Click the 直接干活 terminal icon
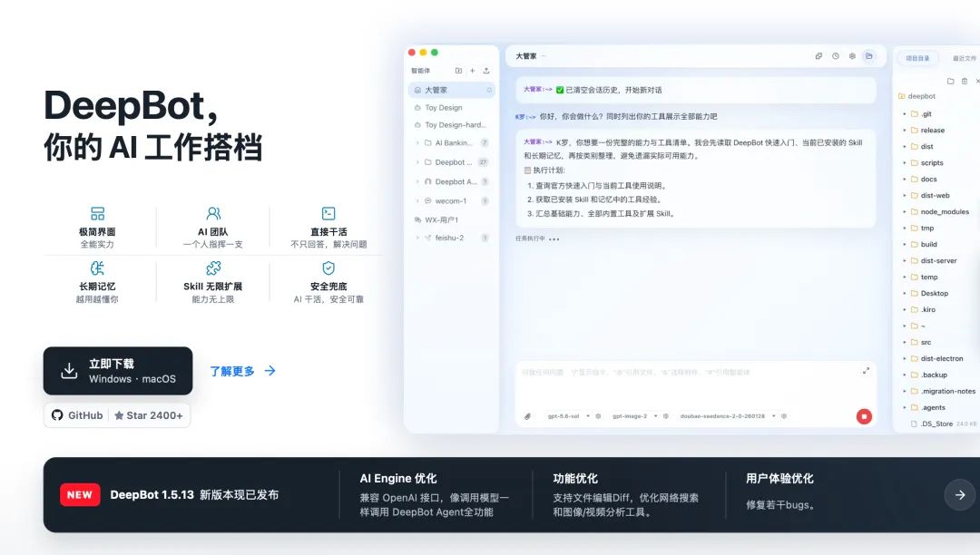 coord(328,213)
